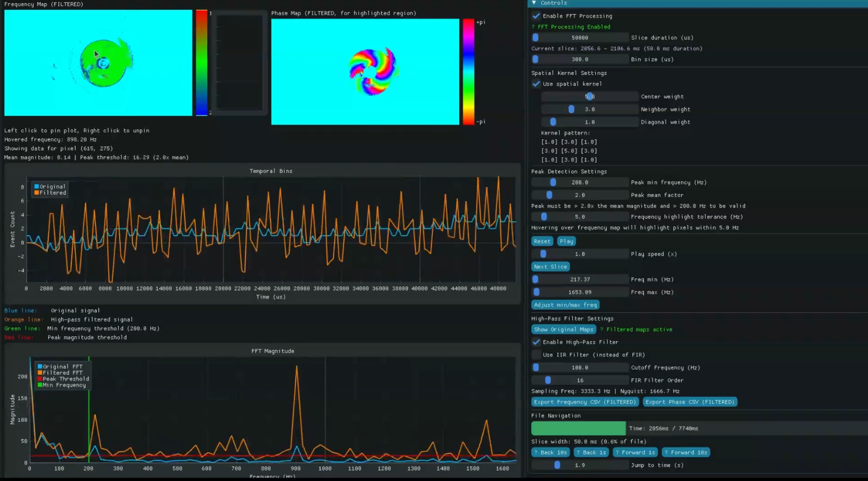Uncheck Enable FFT Processing
Viewport: 868px width, 481px height.
[x=536, y=16]
